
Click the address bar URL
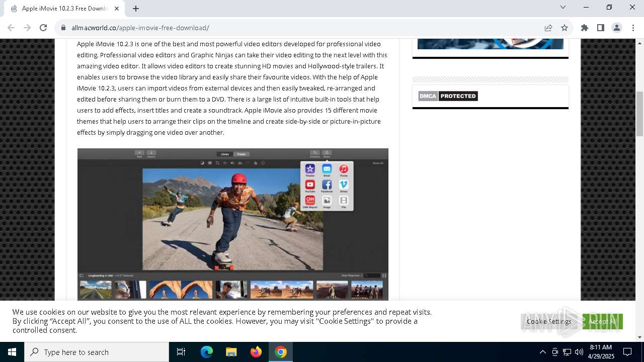point(140,28)
